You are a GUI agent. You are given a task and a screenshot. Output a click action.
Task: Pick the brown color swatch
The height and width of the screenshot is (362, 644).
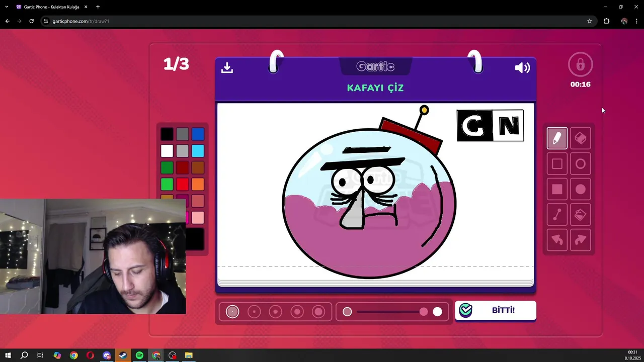(x=198, y=167)
